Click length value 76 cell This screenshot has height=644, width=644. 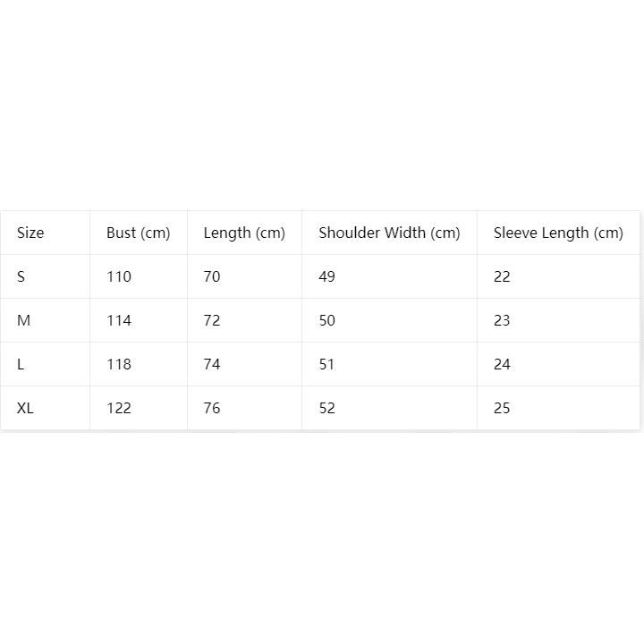[x=244, y=408]
